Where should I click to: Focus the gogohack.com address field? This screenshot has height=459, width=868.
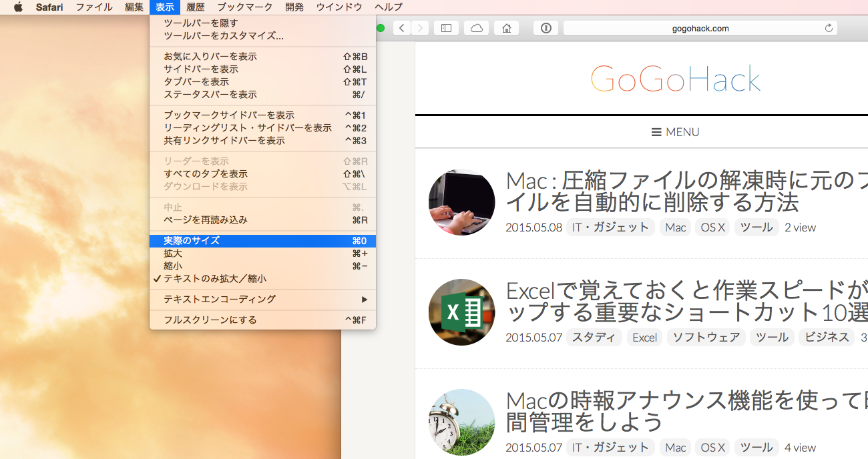700,28
